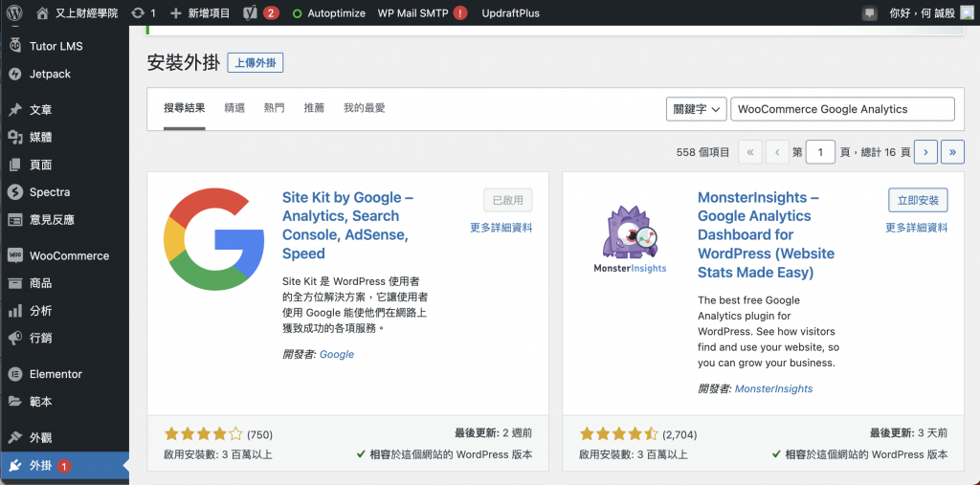The width and height of the screenshot is (980, 485).
Task: Jump to last page of results
Action: click(x=952, y=152)
